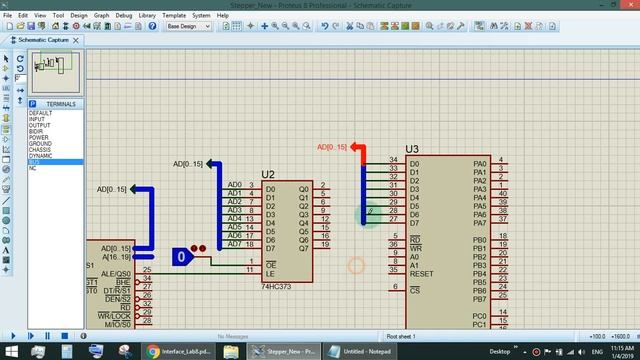This screenshot has width=640, height=360.
Task: Click the Rotate Anti-clockwise icon
Action: [x=20, y=69]
